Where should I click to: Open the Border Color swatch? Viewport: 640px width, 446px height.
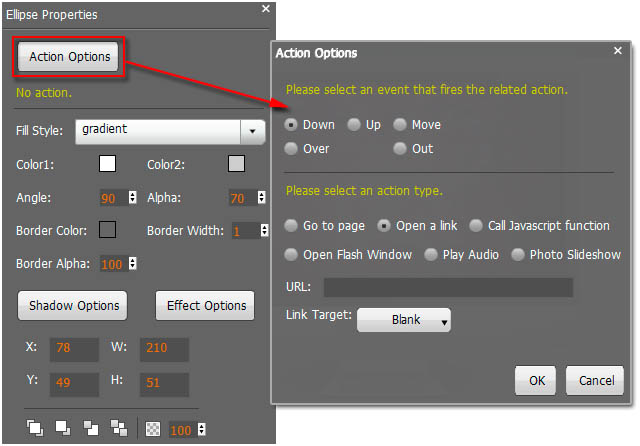click(x=107, y=230)
